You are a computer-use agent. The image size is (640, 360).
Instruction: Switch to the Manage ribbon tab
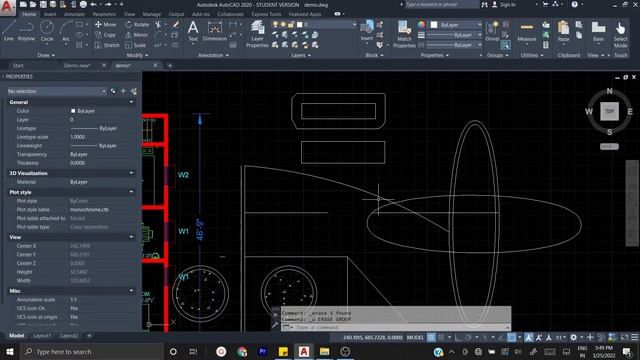[x=152, y=14]
